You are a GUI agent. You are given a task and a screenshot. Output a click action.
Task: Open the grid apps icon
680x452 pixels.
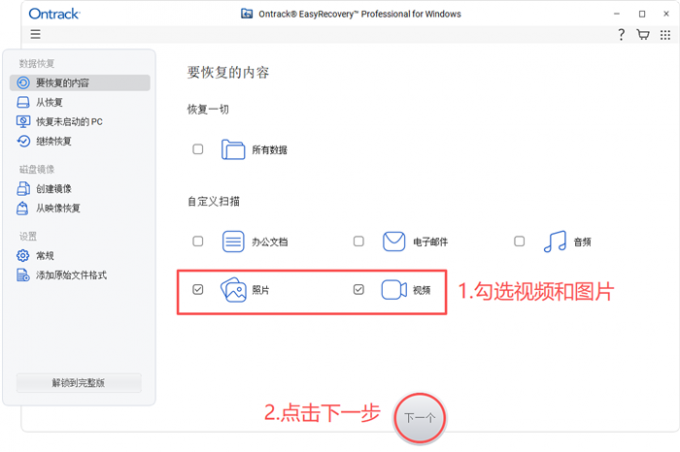(x=665, y=35)
